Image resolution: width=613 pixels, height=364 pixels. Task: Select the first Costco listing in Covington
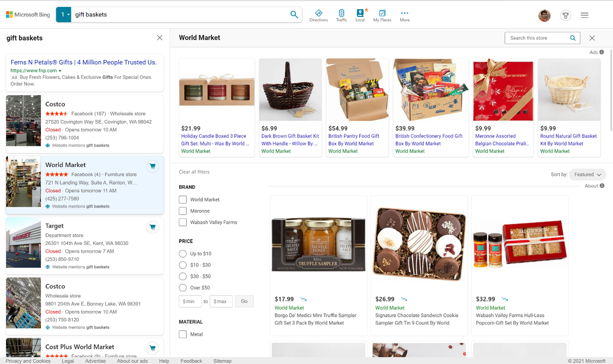[85, 124]
